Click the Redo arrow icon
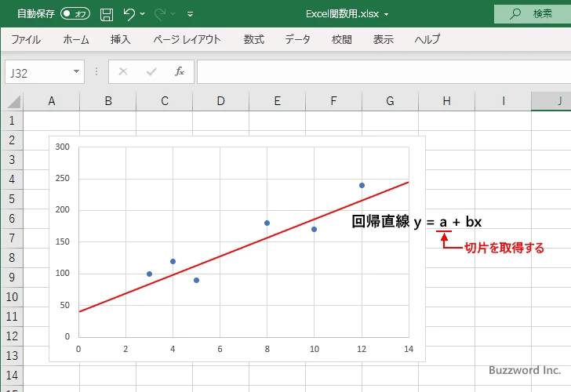The image size is (571, 392). point(159,14)
